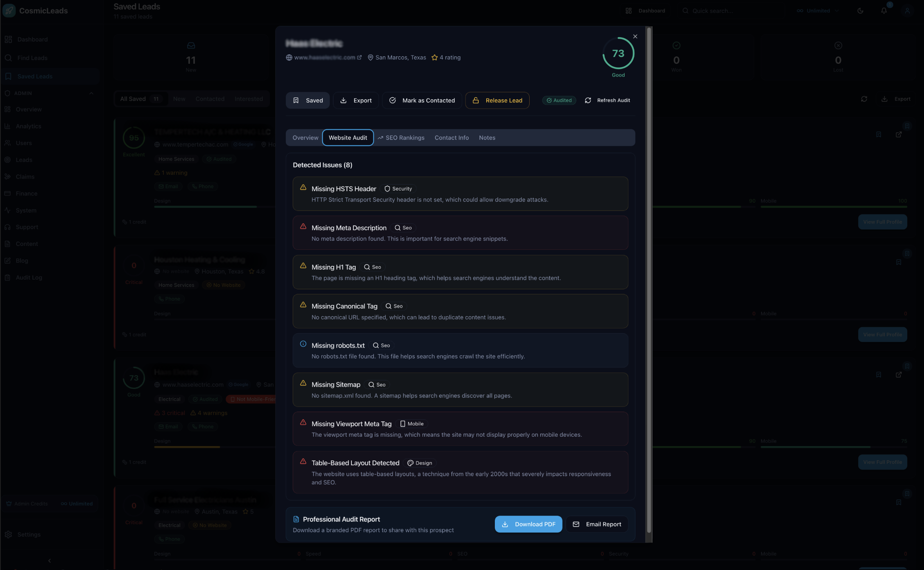
Task: Click the modal scrollbar track
Action: point(648,285)
